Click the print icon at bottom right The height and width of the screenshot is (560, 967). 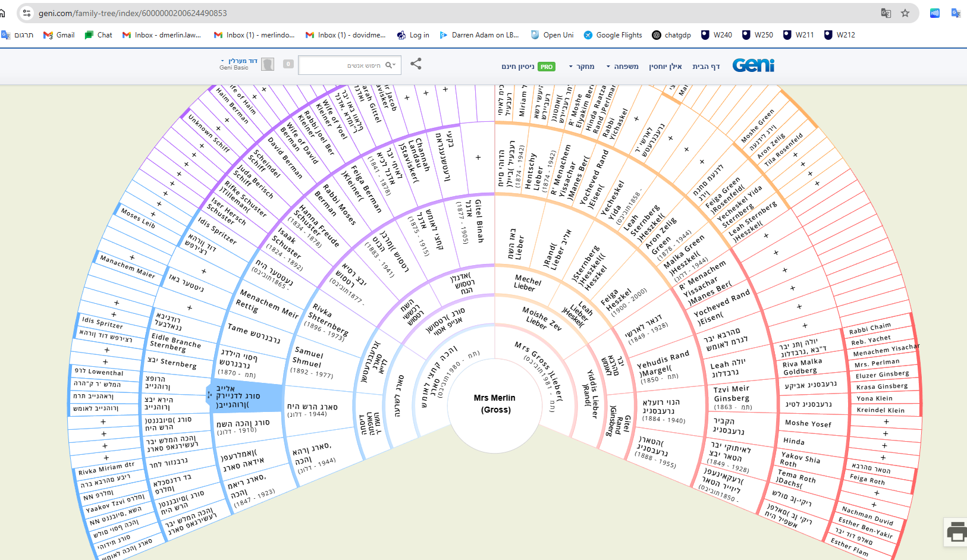(x=956, y=532)
